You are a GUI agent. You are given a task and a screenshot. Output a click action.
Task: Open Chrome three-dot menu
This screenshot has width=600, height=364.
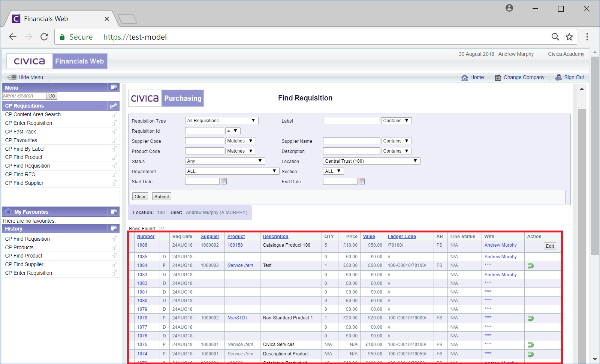point(587,37)
